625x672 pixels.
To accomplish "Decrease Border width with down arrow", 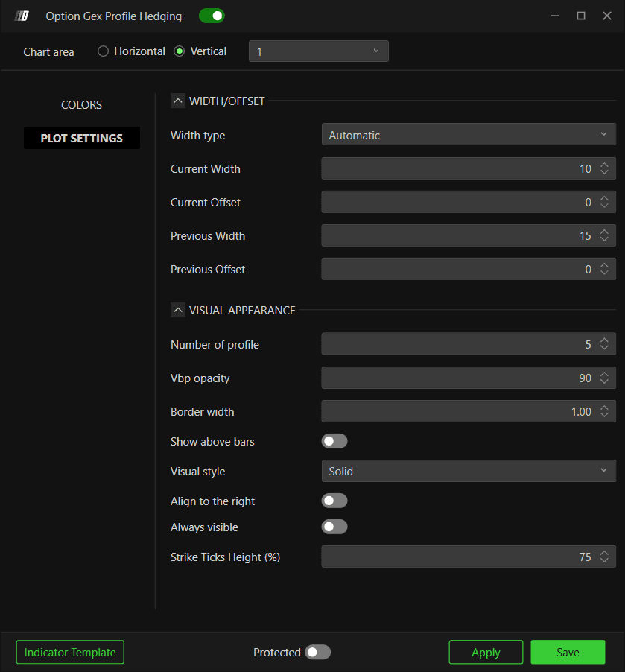I will pos(604,414).
